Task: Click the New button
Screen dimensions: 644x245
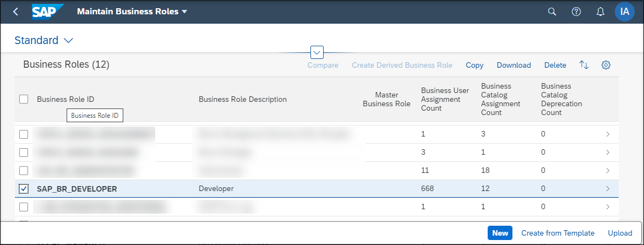Action: (x=500, y=233)
